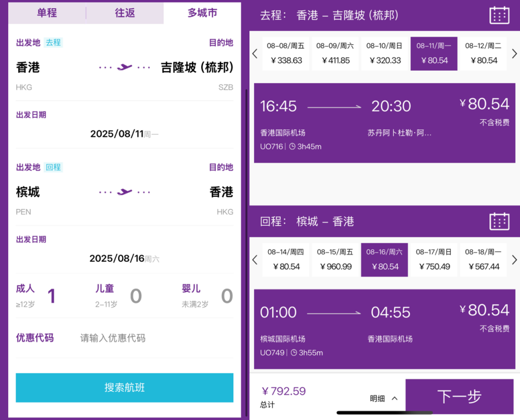Change return destination city 香港
520x420 pixels.
click(221, 192)
